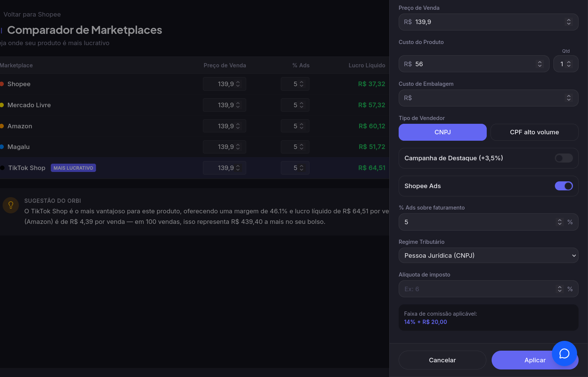This screenshot has height=377, width=588.
Task: Click the Custo de Embalagem input field
Action: pos(488,98)
